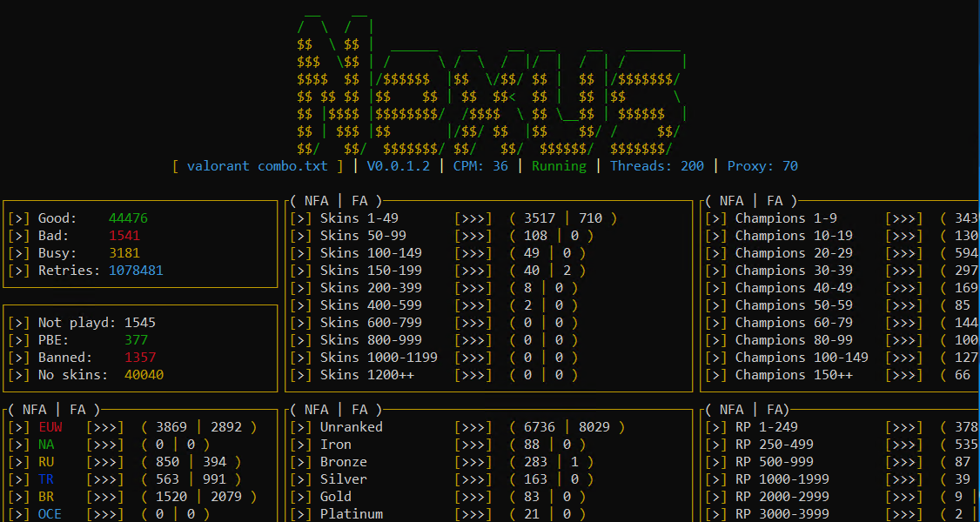980x522 pixels.
Task: Click the 'valorant combo.txt' file name
Action: coord(257,166)
